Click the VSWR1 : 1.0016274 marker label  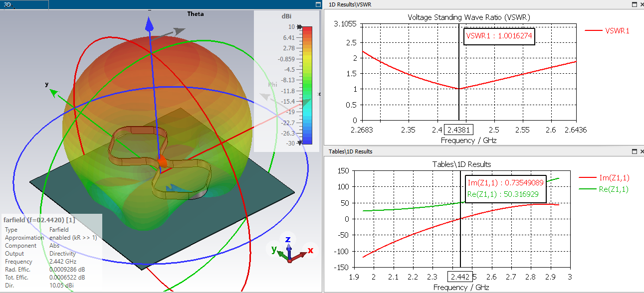[499, 36]
